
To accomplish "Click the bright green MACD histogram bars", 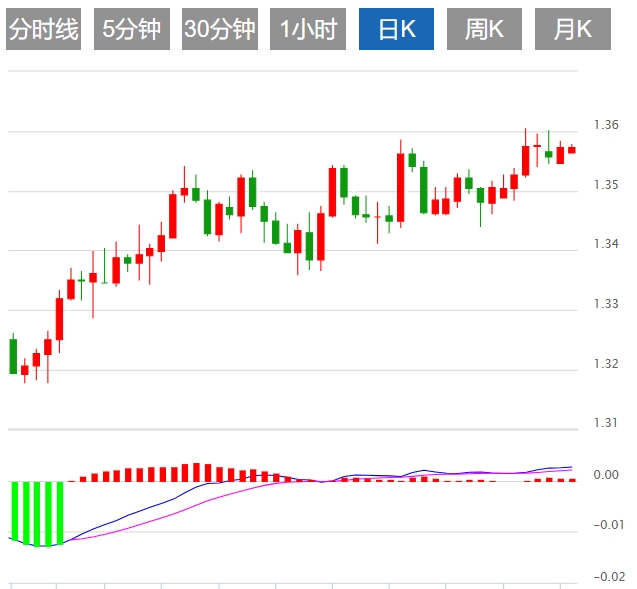I will [x=37, y=514].
